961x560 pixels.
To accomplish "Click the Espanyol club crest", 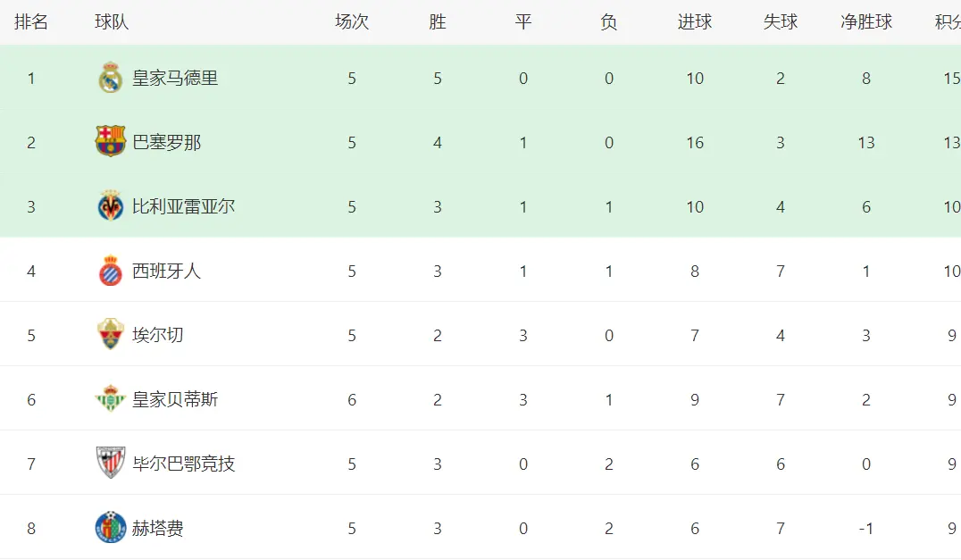I will pos(111,271).
